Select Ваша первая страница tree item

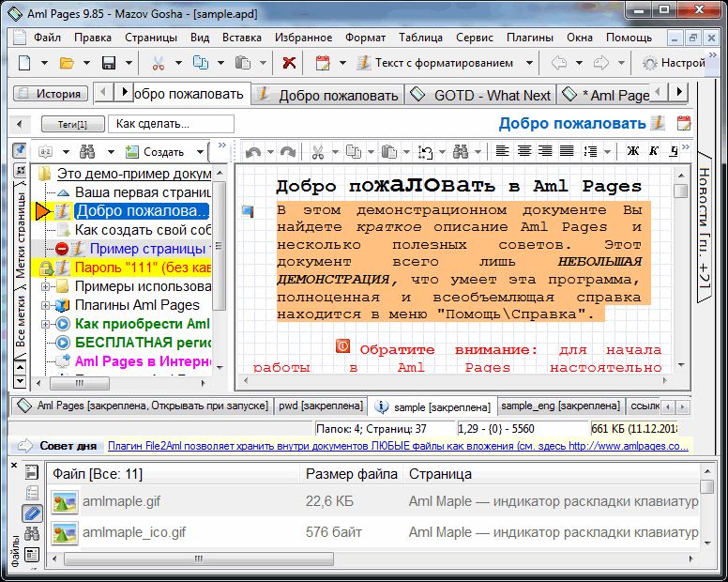(x=143, y=192)
